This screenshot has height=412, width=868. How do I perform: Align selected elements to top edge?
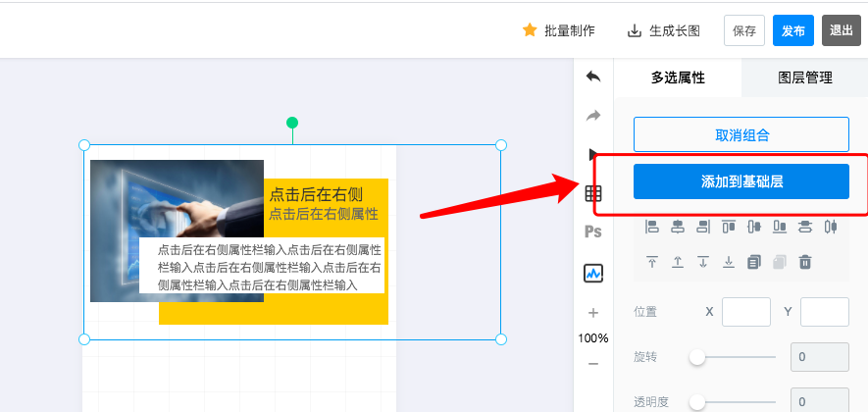point(729,227)
